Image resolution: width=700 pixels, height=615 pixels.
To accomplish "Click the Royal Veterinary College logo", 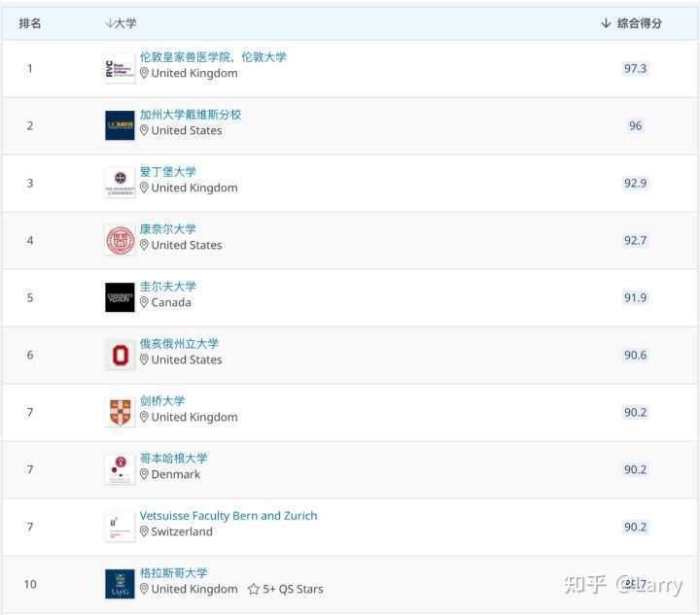I will click(120, 68).
